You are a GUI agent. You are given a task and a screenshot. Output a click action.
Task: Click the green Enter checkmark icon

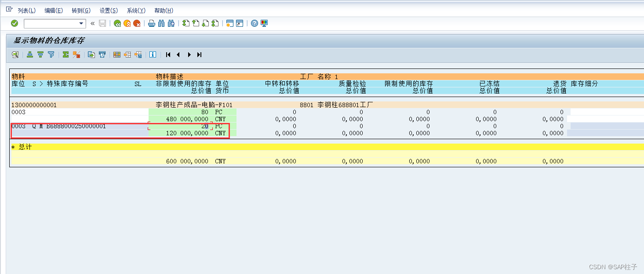tap(15, 23)
